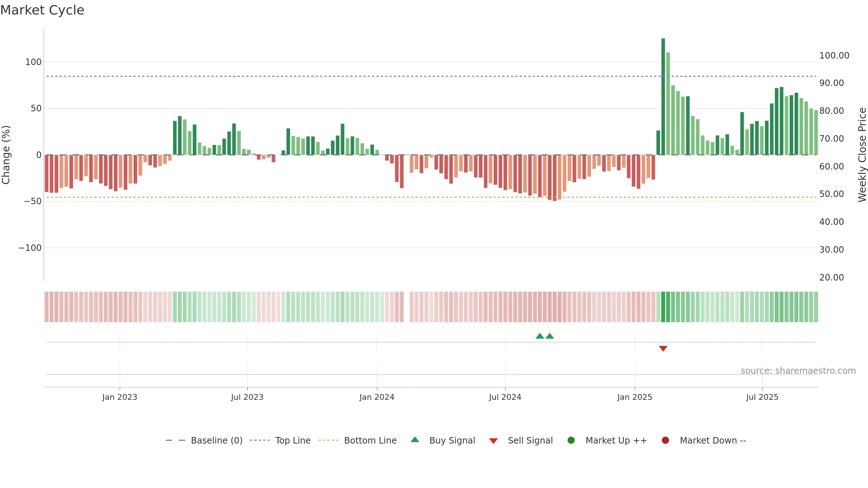868x488 pixels.
Task: Click the gray dashed Baseline swatch in legend
Action: 175,440
